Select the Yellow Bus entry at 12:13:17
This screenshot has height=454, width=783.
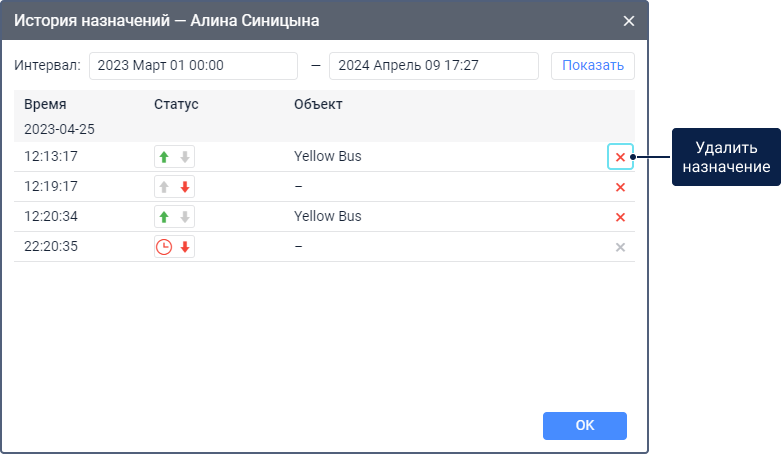[328, 157]
